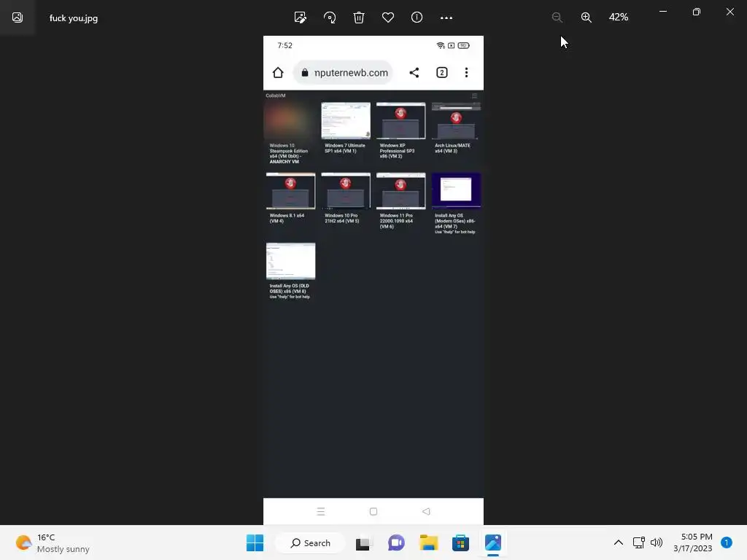Viewport: 747px width, 560px height.
Task: Open the browser tab switcher showing 2
Action: 441,72
